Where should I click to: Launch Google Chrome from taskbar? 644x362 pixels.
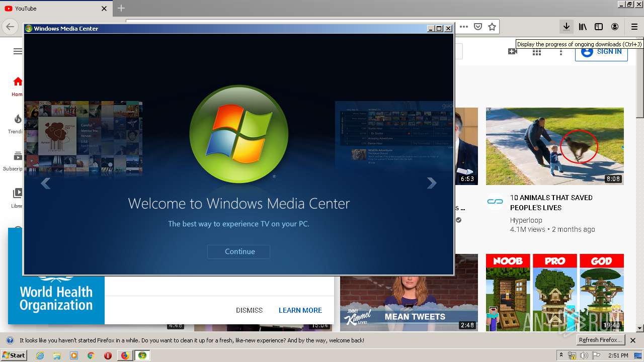(91, 355)
